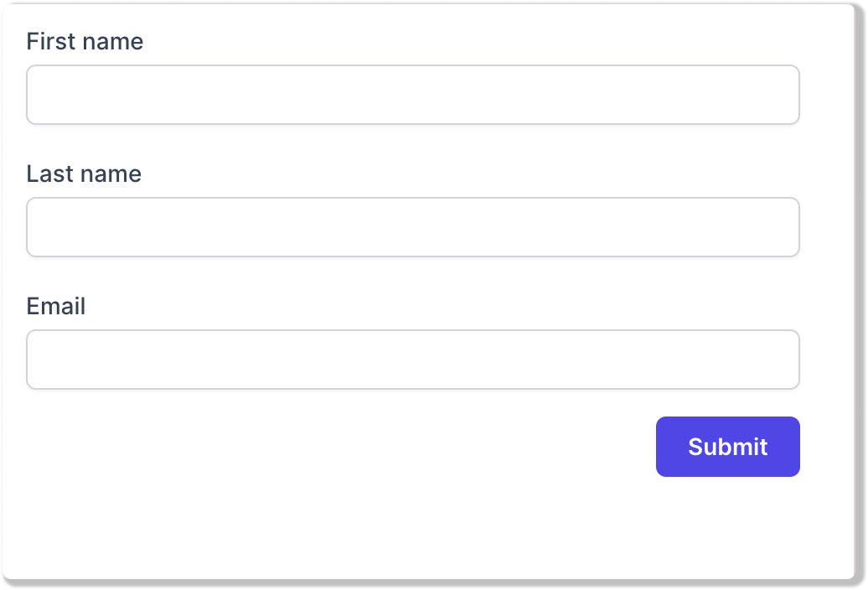Click the purple Submit button
Image resolution: width=868 pixels, height=590 pixels.
click(726, 447)
